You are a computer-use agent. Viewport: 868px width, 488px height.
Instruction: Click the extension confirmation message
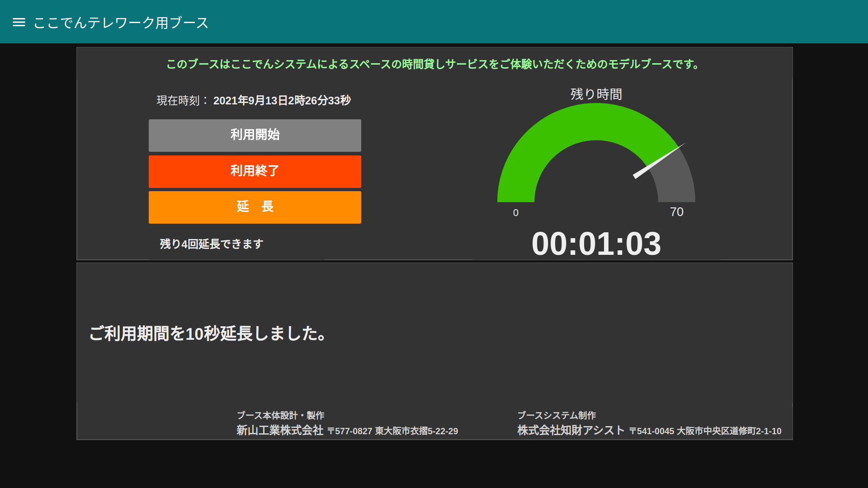[208, 333]
